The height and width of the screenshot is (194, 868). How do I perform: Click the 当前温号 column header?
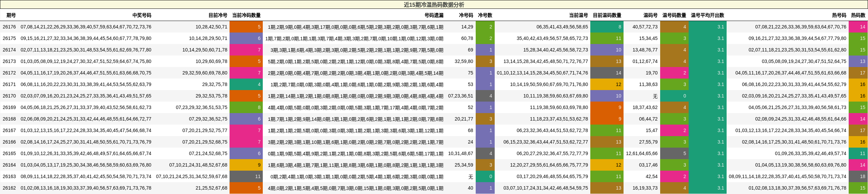(578, 15)
